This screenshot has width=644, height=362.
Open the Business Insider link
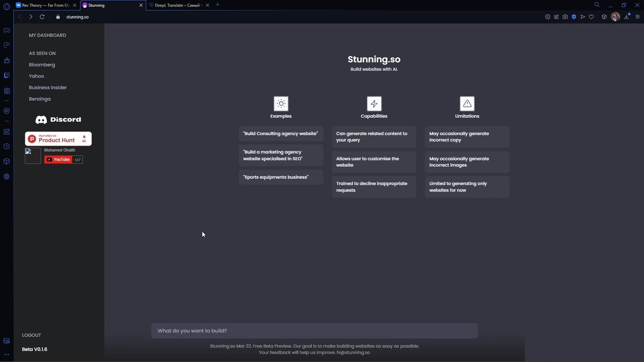pyautogui.click(x=48, y=87)
